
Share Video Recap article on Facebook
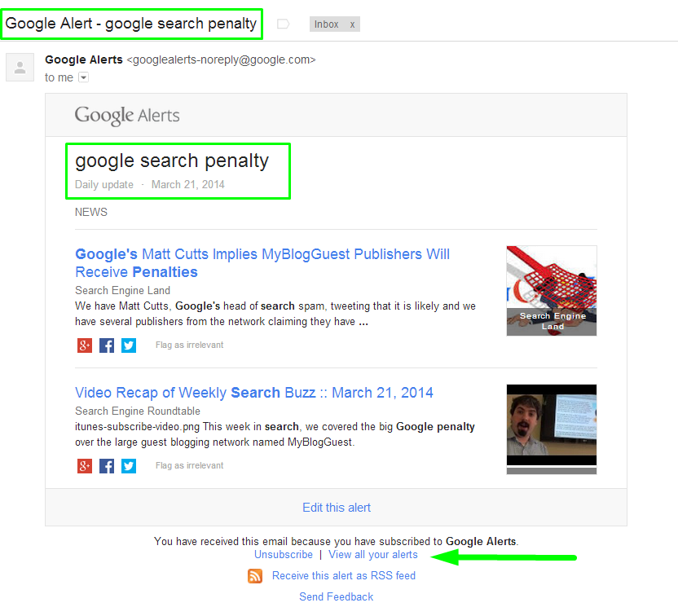tap(107, 466)
